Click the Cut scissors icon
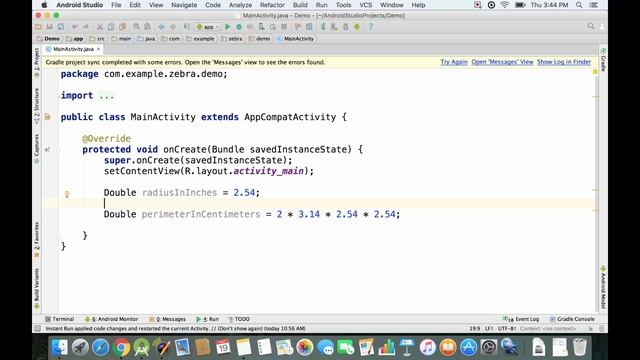640x360 pixels. (x=100, y=27)
